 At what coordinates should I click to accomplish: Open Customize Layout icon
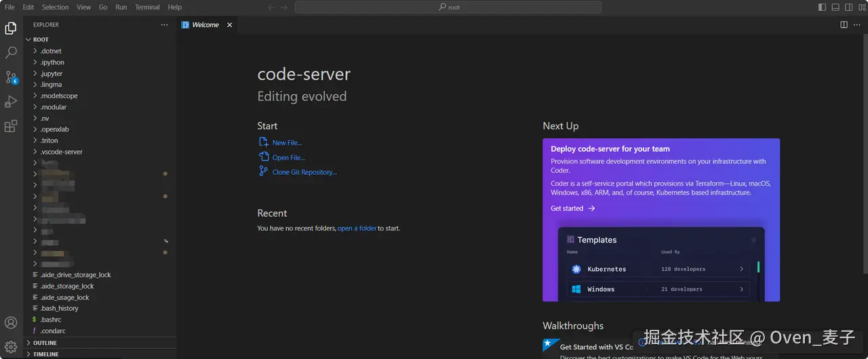(862, 7)
